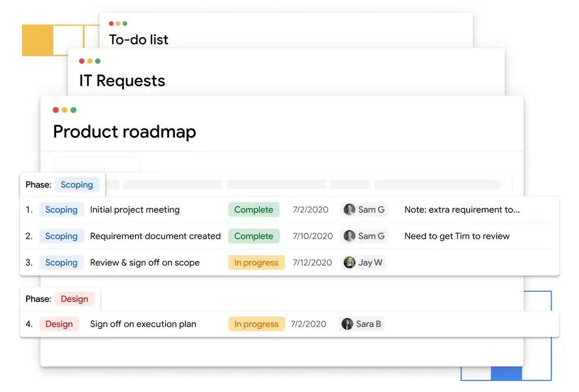Select the Design phase group header chip

[74, 299]
